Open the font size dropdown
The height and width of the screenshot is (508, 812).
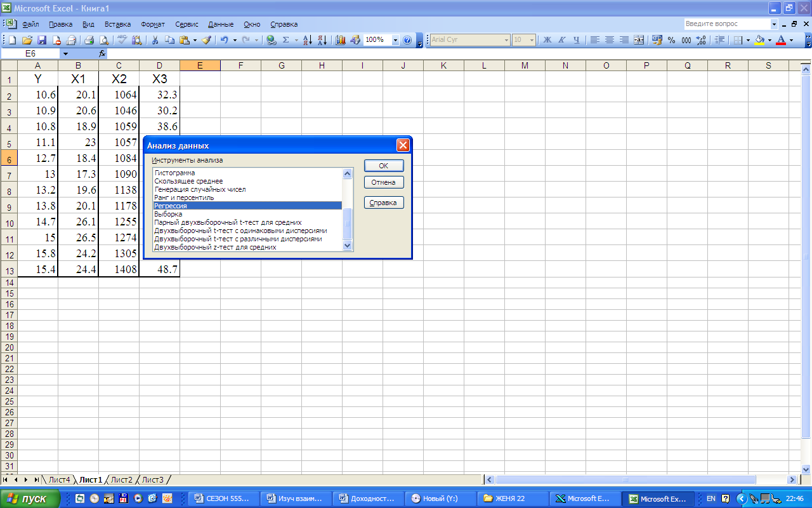(532, 40)
